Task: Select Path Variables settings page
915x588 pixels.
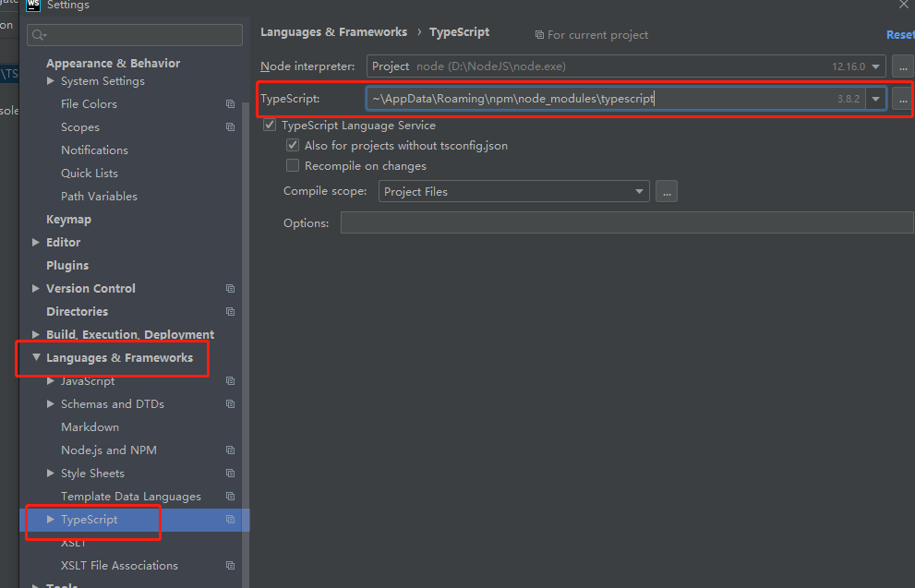Action: coord(99,196)
